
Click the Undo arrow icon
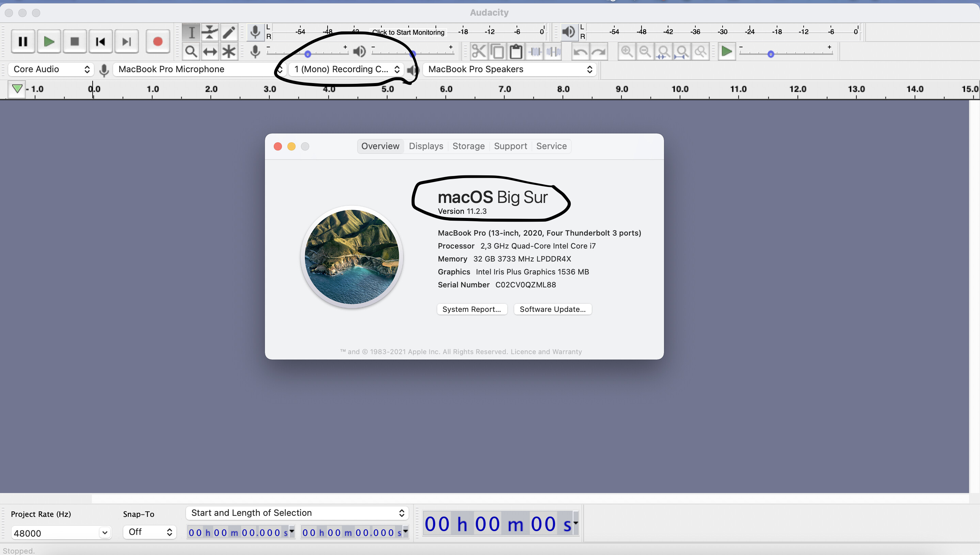click(x=580, y=51)
